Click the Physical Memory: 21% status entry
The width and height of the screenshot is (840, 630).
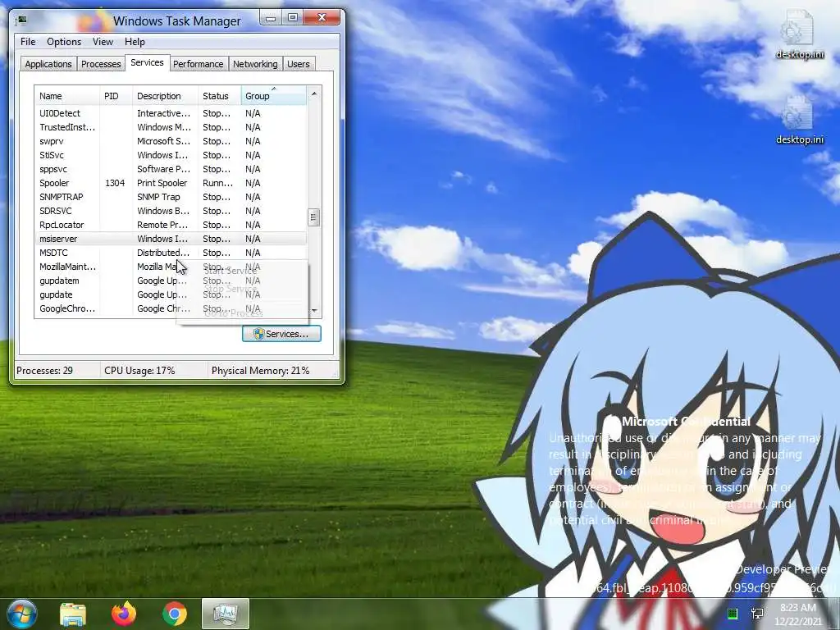click(x=260, y=370)
